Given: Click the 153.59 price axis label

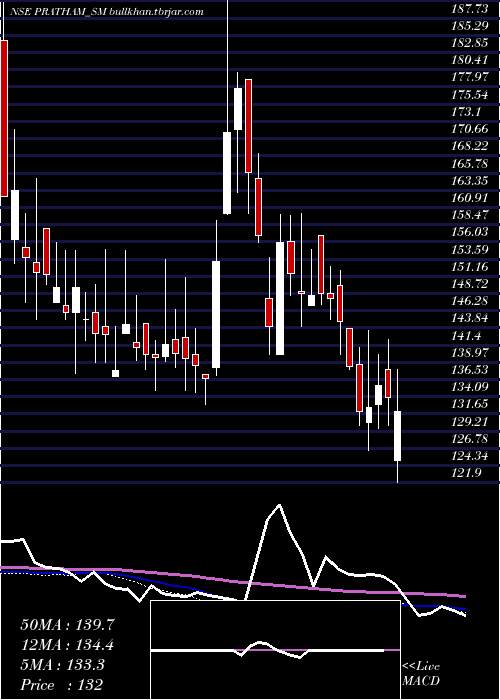Looking at the screenshot, I should tap(470, 249).
